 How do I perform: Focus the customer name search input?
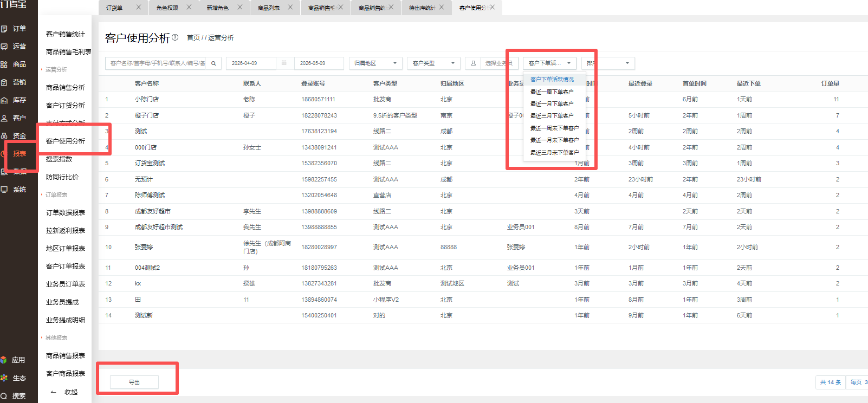pyautogui.click(x=157, y=63)
